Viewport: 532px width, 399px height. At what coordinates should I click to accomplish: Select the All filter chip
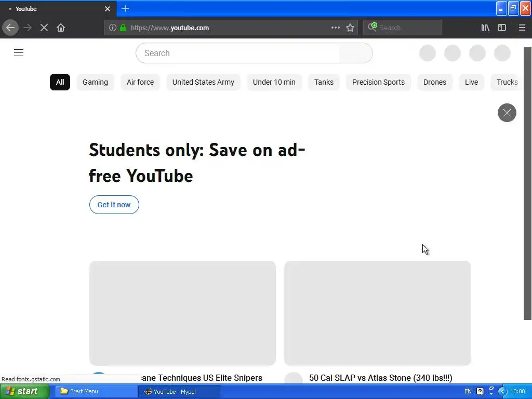[60, 82]
